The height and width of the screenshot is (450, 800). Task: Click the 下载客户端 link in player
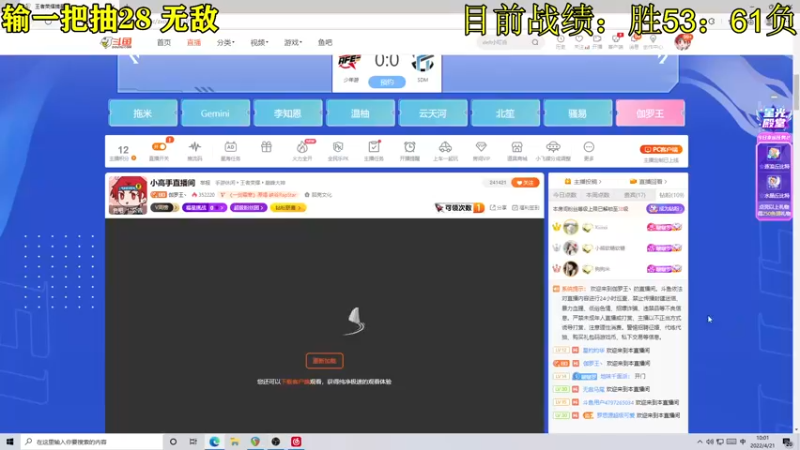click(295, 382)
